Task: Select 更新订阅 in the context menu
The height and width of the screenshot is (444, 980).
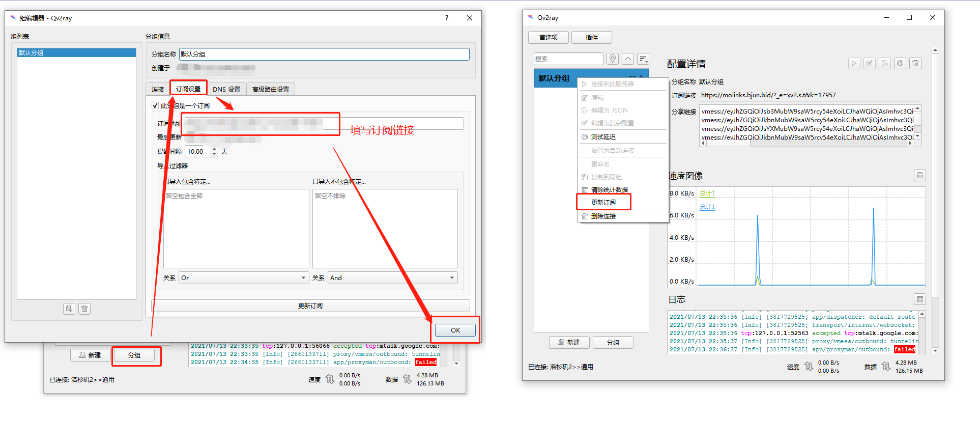Action: (603, 203)
